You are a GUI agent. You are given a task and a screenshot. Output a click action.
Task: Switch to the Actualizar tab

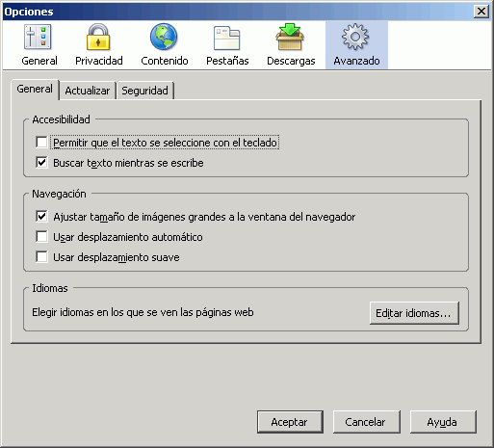coord(88,91)
